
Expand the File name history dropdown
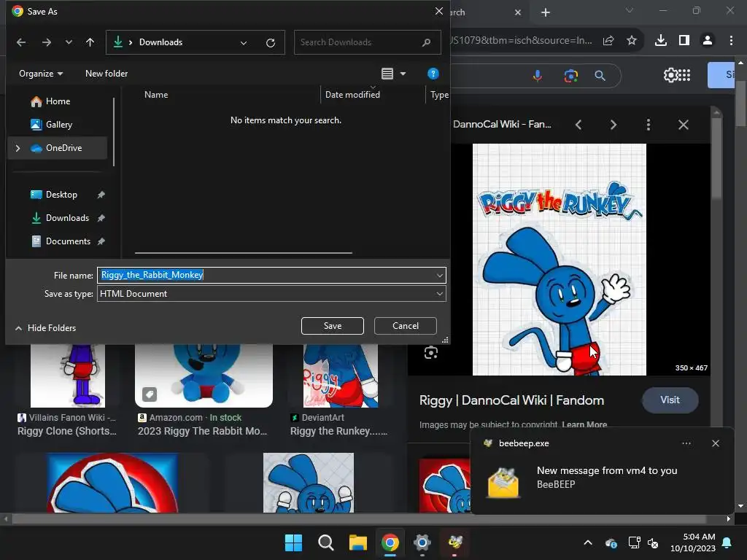point(439,275)
